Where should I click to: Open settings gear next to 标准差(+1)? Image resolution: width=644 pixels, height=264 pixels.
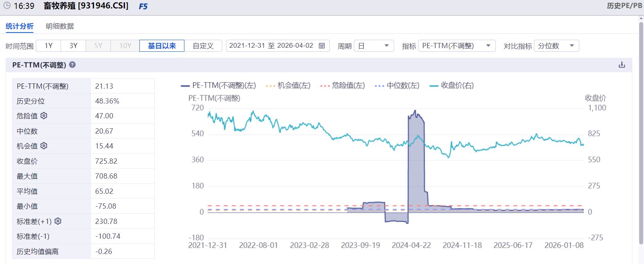pos(58,221)
